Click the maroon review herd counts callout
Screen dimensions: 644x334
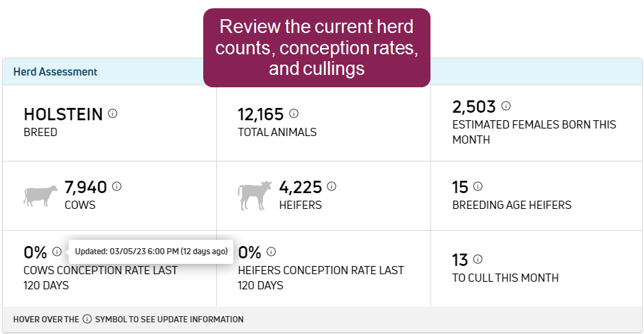pos(317,47)
